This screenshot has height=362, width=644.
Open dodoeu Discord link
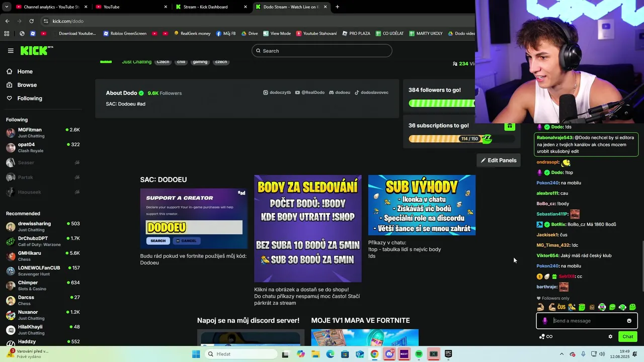340,93
